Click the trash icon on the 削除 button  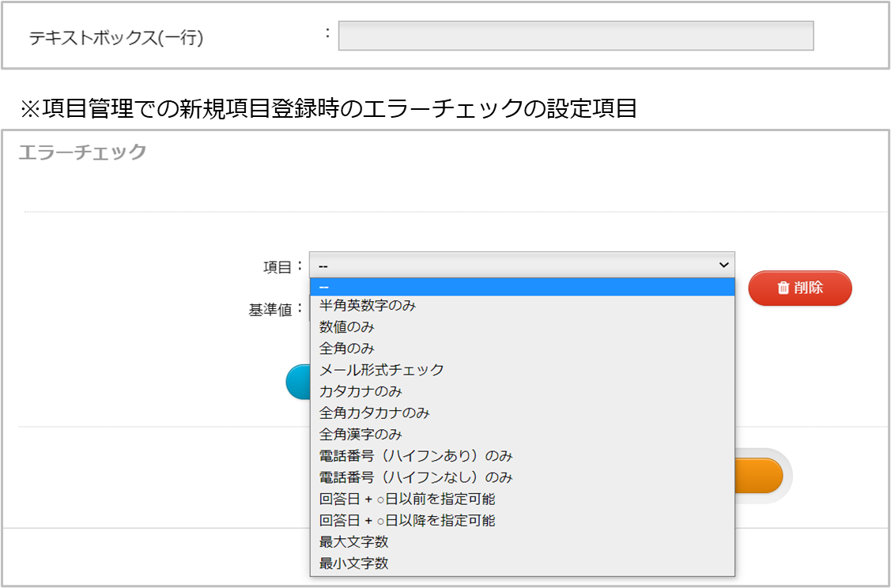point(783,288)
